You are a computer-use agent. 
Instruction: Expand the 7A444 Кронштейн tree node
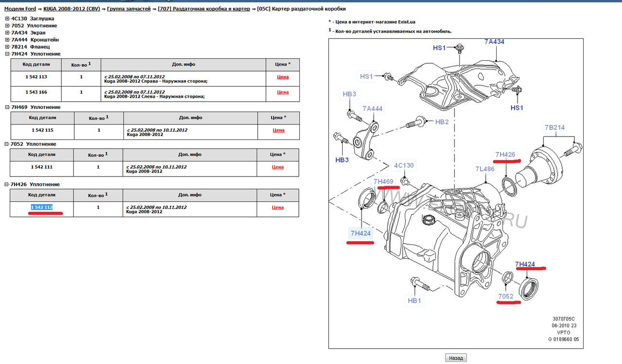[7, 40]
